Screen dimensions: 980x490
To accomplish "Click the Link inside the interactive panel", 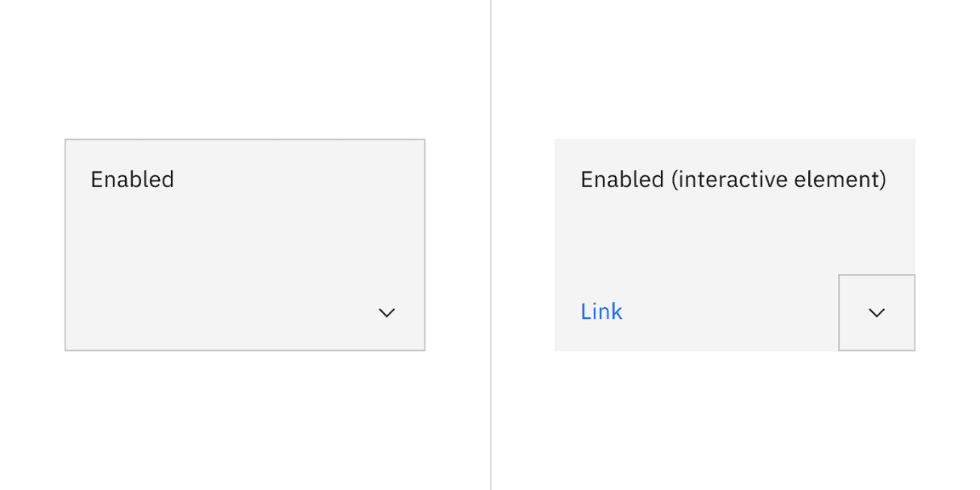I will (601, 311).
